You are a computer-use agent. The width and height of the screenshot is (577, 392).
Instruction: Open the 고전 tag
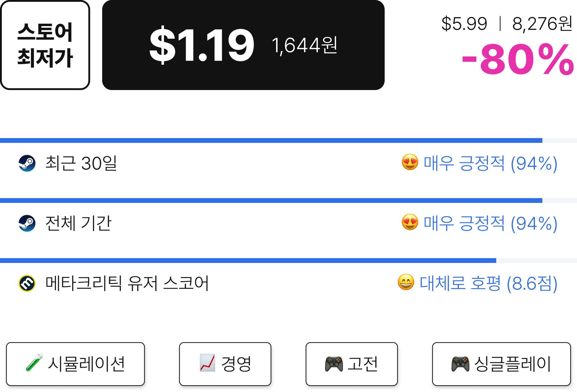click(352, 364)
